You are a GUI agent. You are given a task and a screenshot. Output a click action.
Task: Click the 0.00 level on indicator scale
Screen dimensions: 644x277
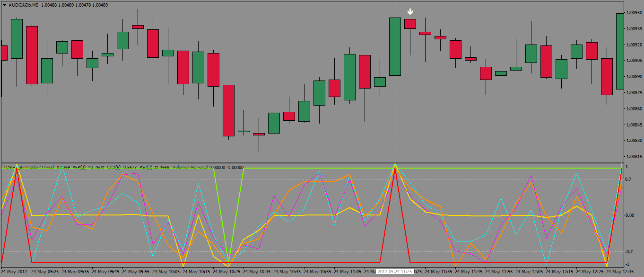coord(630,215)
